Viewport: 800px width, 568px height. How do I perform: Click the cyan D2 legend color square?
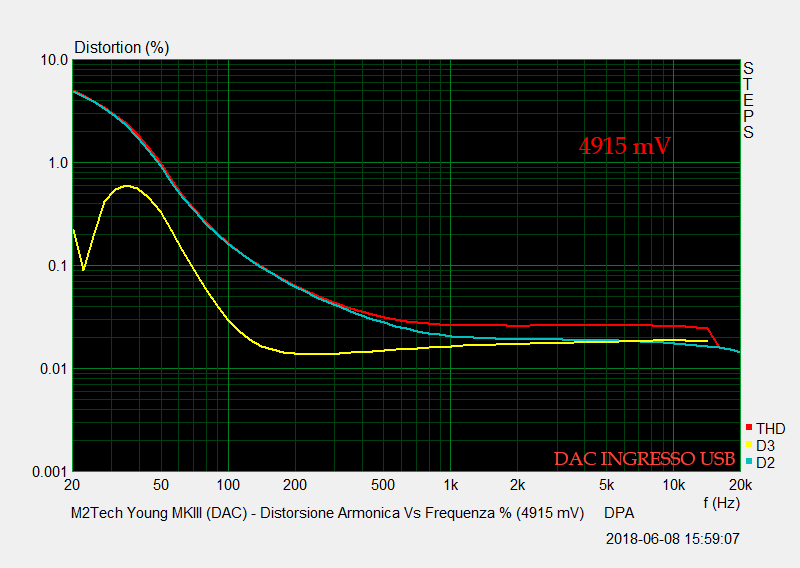click(748, 461)
